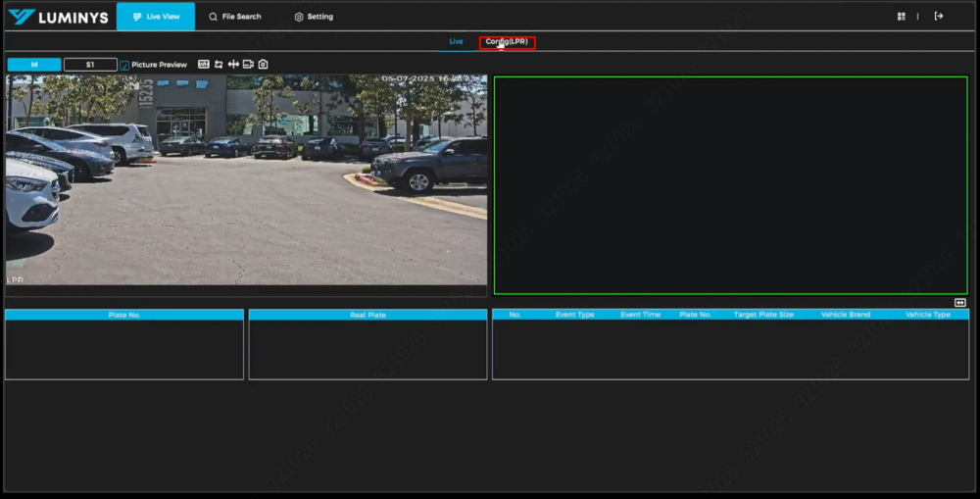The width and height of the screenshot is (980, 499).
Task: Take a snapshot with the camera icon
Action: tap(263, 65)
